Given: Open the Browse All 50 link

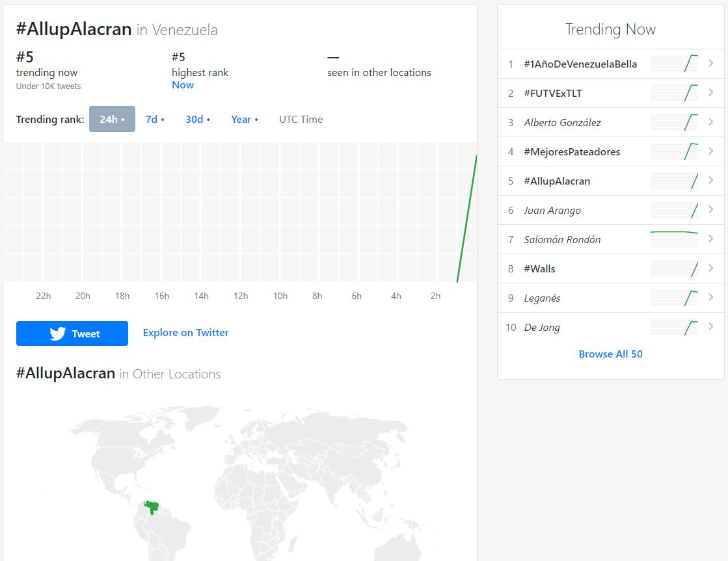Looking at the screenshot, I should [610, 354].
